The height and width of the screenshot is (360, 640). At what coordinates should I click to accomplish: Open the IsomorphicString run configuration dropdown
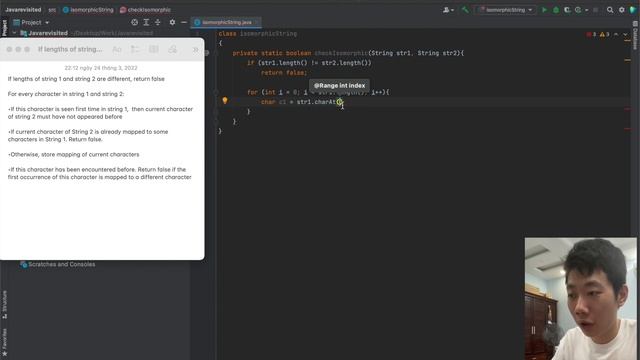506,10
